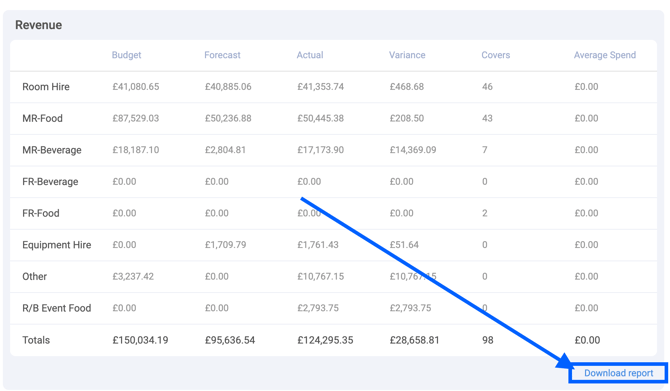
Task: Select MR-Beverage variance £14,369.09
Action: [x=413, y=150]
